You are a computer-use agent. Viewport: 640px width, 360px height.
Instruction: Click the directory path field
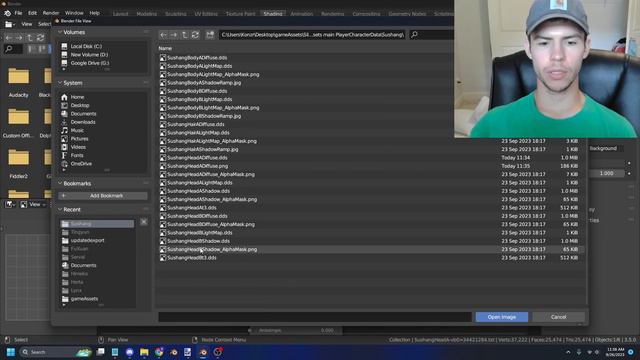click(313, 35)
